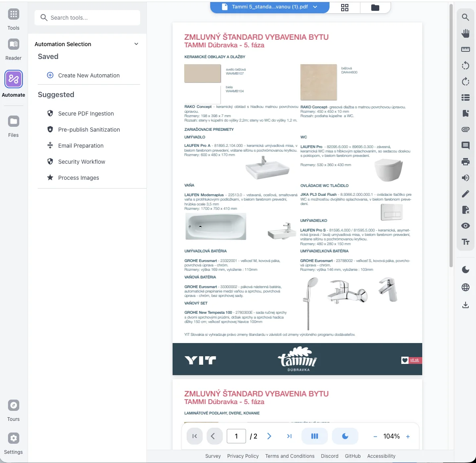Toggle dark mode moon icon in right rail

(465, 270)
